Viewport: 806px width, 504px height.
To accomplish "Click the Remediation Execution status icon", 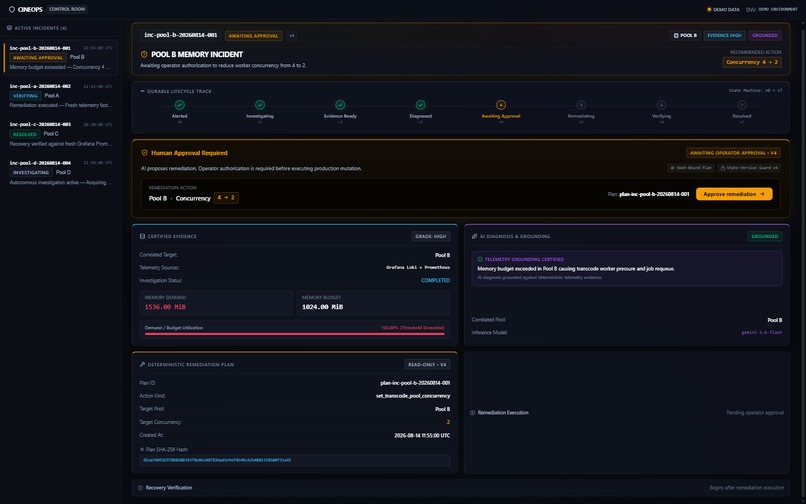I will coord(472,412).
